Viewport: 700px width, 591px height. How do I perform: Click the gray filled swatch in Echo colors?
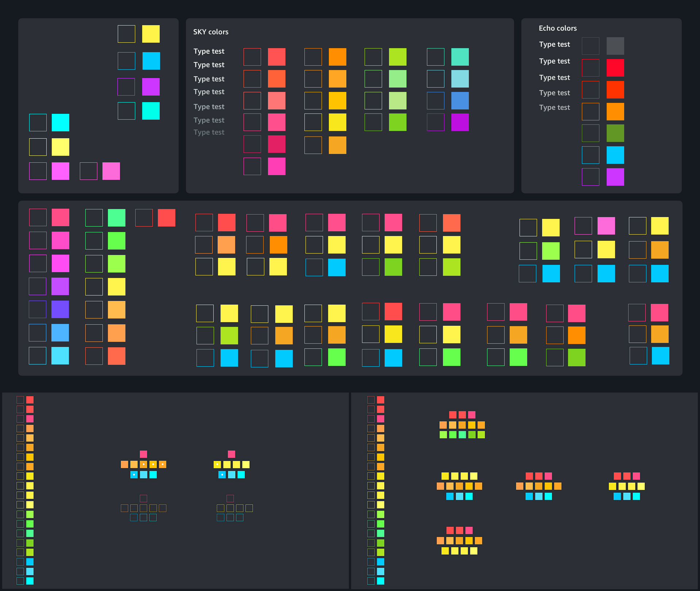[x=615, y=46]
